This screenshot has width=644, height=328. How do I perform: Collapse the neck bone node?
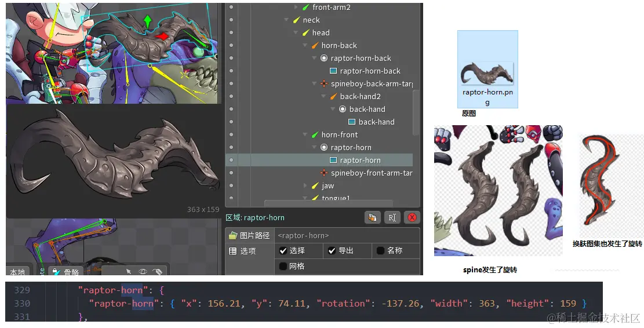(x=286, y=20)
